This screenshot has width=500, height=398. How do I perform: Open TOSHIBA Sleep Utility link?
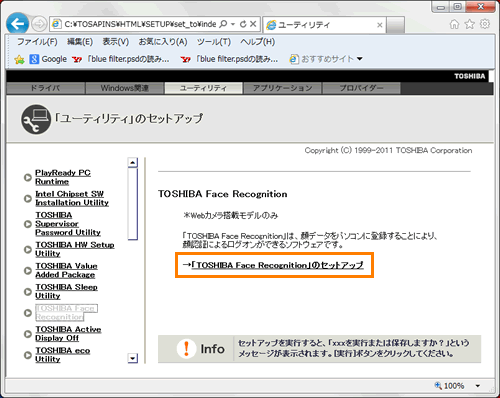pyautogui.click(x=66, y=292)
